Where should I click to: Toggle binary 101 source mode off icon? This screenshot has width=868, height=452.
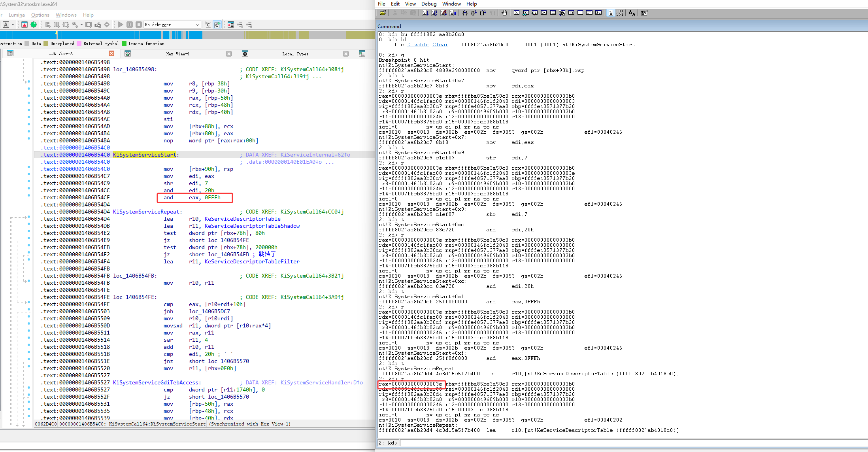click(x=619, y=13)
